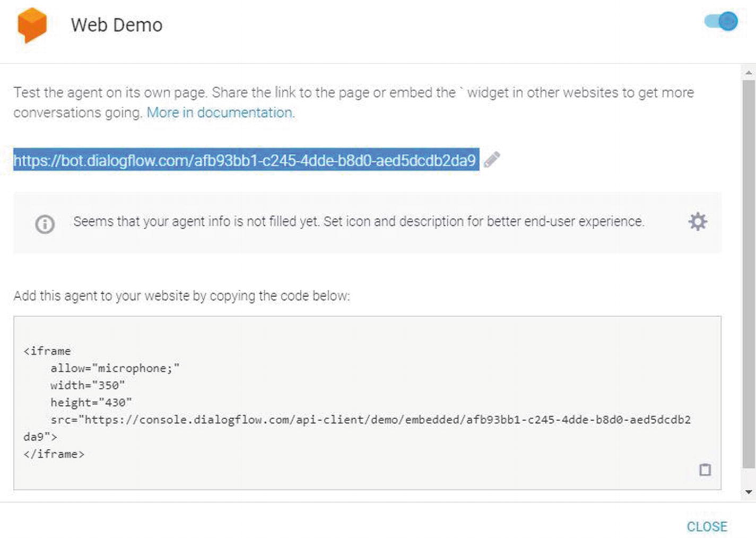756x538 pixels.
Task: Click the closing </iframe> tag line
Action: click(x=54, y=454)
